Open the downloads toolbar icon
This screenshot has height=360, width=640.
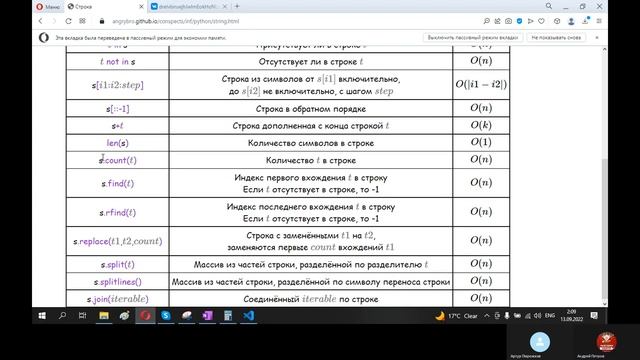pyautogui.click(x=585, y=21)
